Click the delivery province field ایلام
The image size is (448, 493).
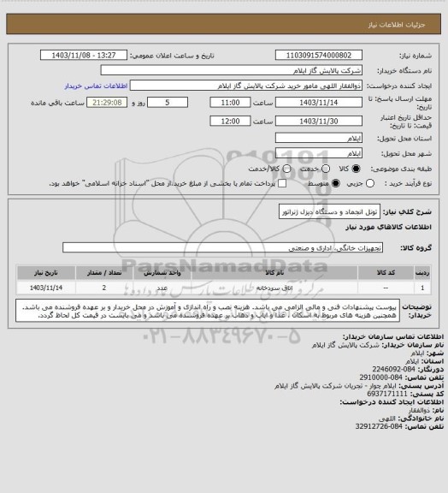click(319, 138)
